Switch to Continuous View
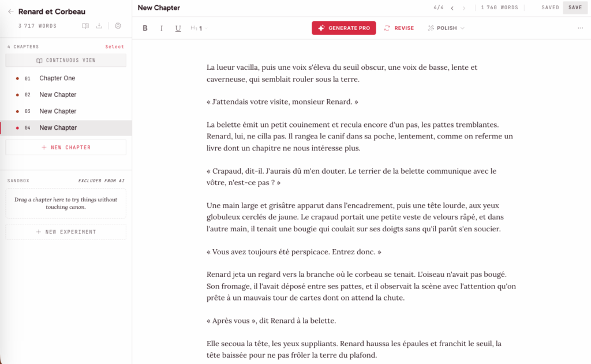 (x=66, y=61)
